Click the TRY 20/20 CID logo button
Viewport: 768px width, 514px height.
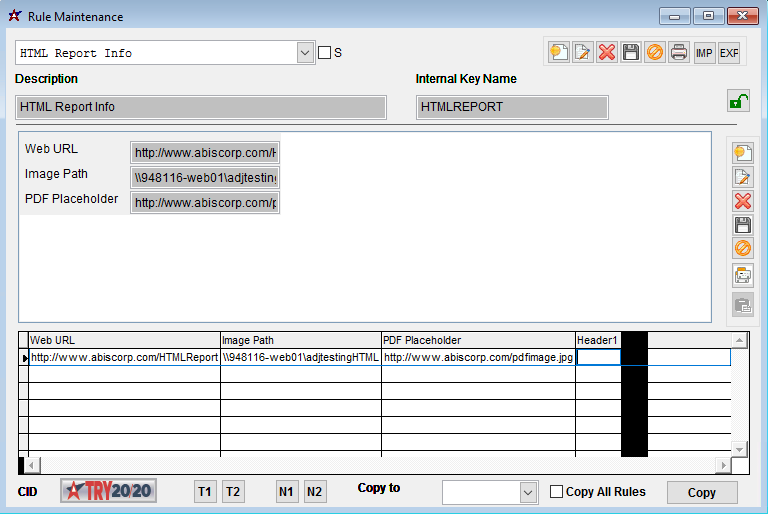pos(108,491)
